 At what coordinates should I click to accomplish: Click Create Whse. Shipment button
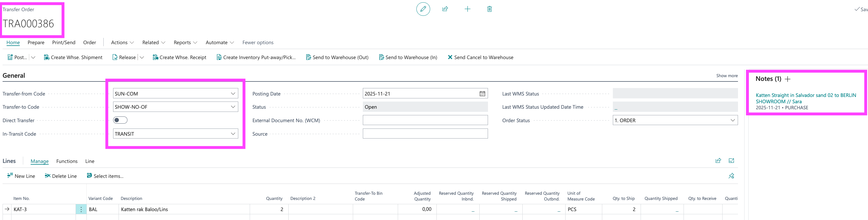click(73, 58)
